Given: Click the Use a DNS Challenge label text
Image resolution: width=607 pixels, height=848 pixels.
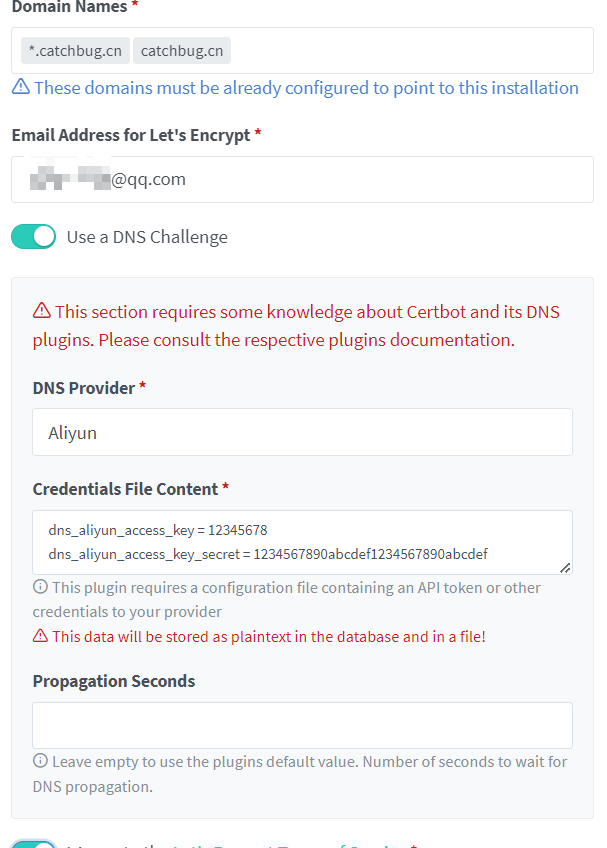Looking at the screenshot, I should coord(147,237).
